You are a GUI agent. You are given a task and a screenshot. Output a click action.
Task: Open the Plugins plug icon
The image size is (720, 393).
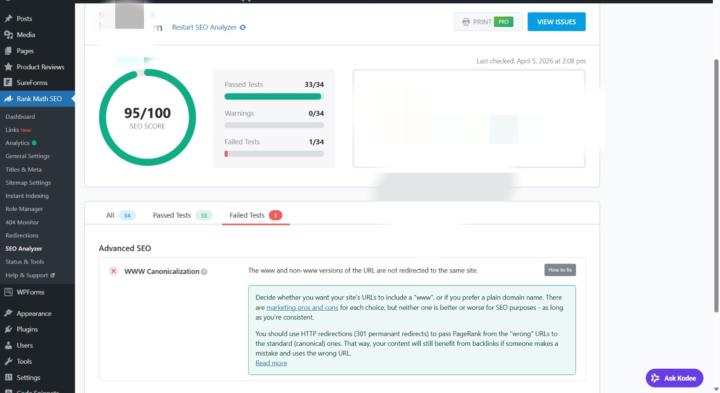(8, 329)
